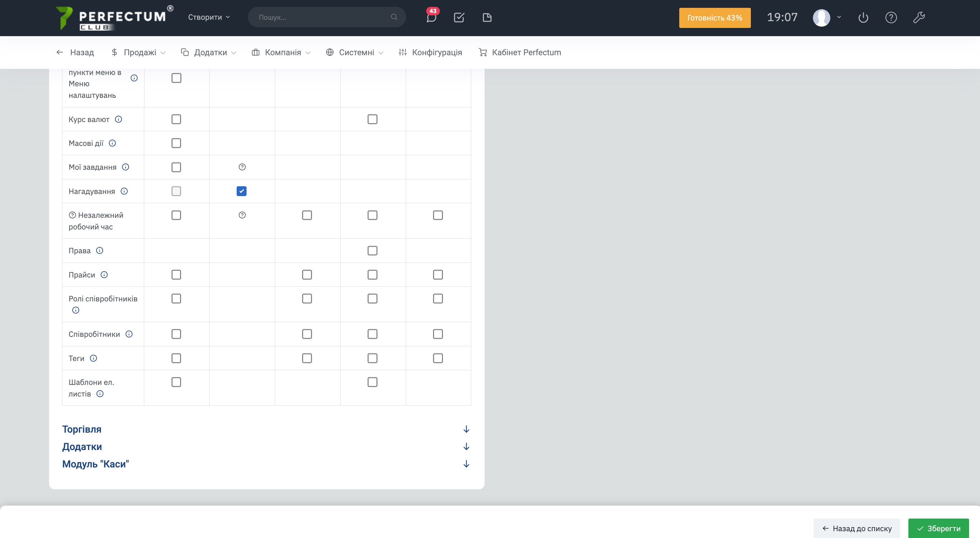980x538 pixels.
Task: Click the wrench settings icon
Action: point(919,17)
